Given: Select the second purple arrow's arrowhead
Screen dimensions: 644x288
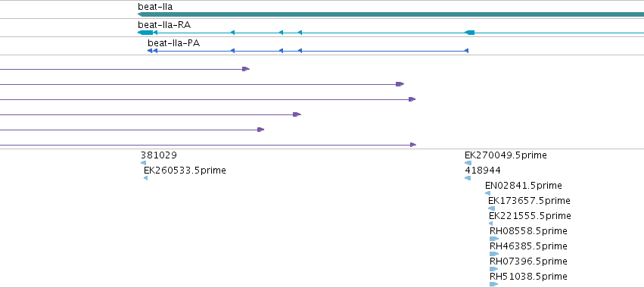Looking at the screenshot, I should click(x=400, y=84).
